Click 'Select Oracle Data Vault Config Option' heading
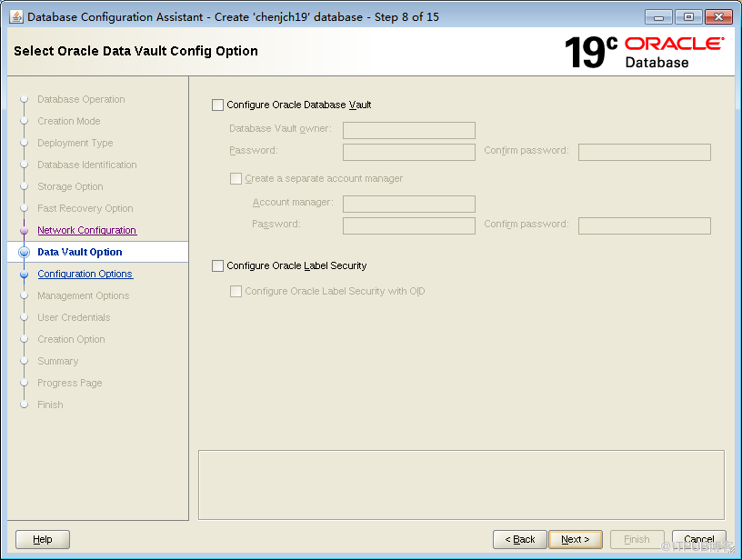Viewport: 742px width, 560px height. (x=135, y=51)
